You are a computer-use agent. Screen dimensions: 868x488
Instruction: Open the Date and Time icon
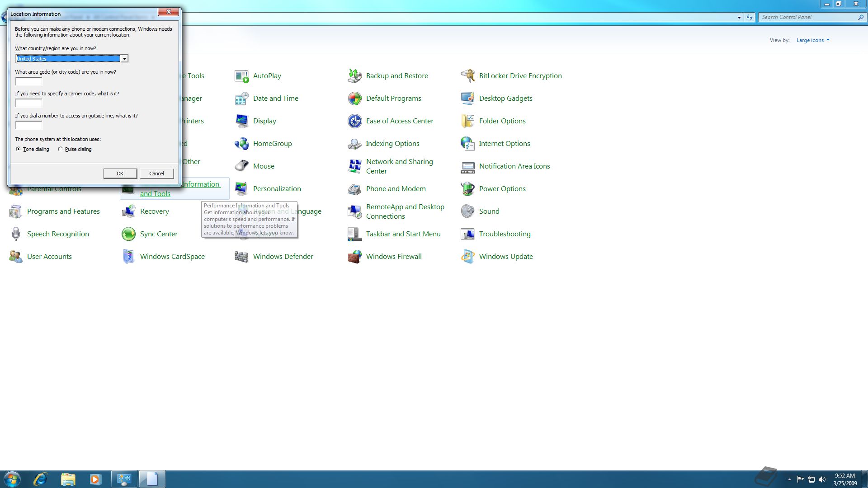[241, 99]
